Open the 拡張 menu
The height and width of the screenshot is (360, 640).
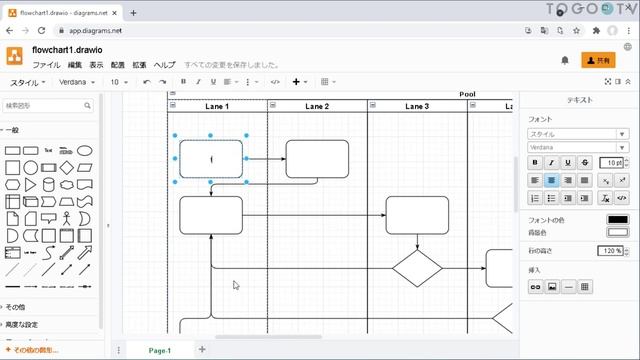click(139, 65)
